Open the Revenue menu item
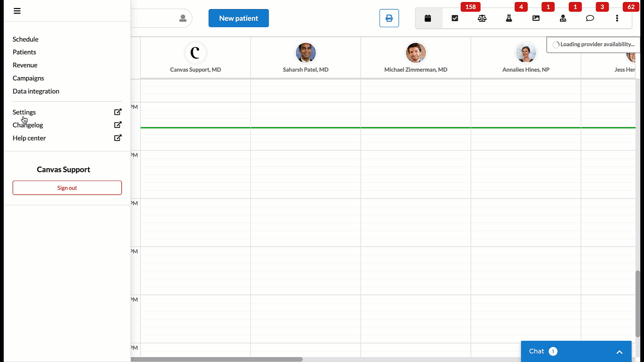Image resolution: width=644 pixels, height=362 pixels. tap(25, 65)
